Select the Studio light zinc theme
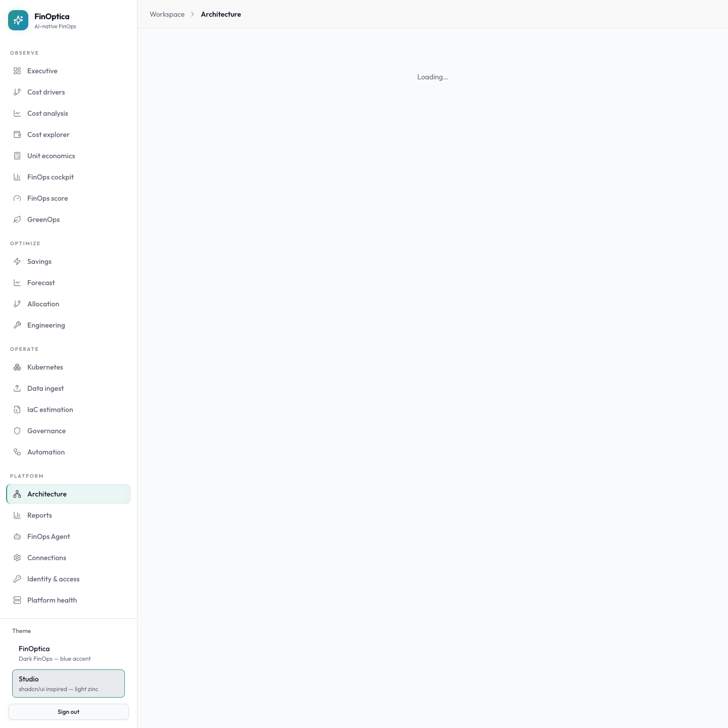 tap(68, 684)
